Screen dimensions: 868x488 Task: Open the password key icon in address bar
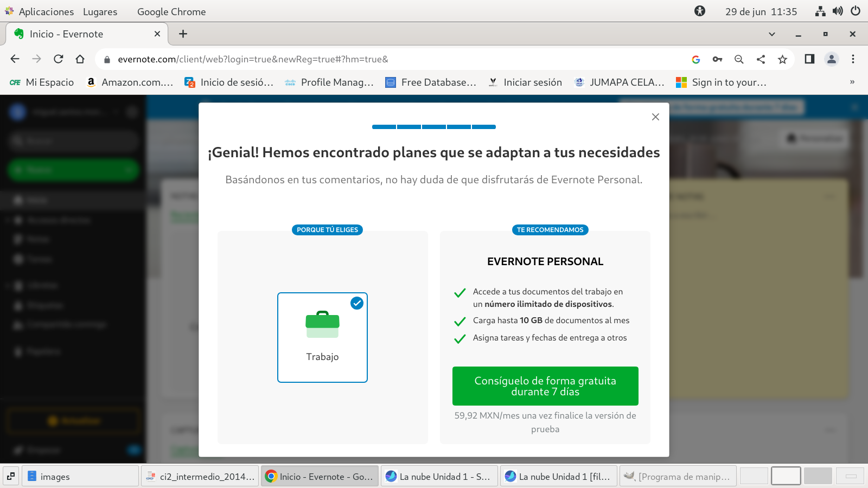717,59
